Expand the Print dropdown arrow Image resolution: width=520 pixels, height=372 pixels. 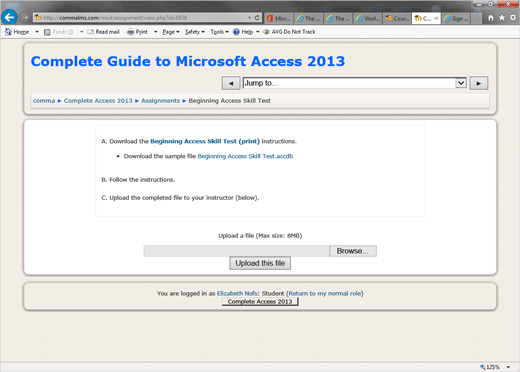coord(155,32)
